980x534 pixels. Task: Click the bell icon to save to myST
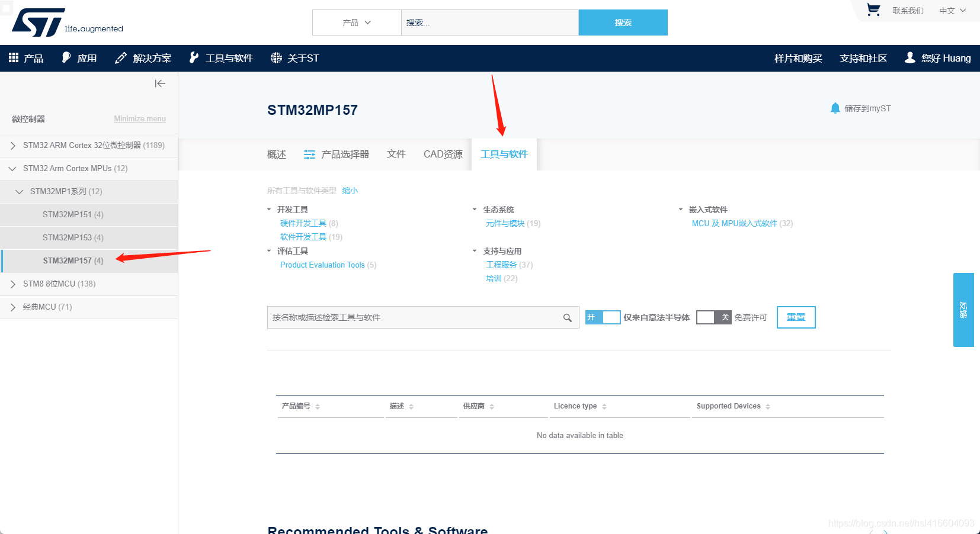pyautogui.click(x=835, y=108)
